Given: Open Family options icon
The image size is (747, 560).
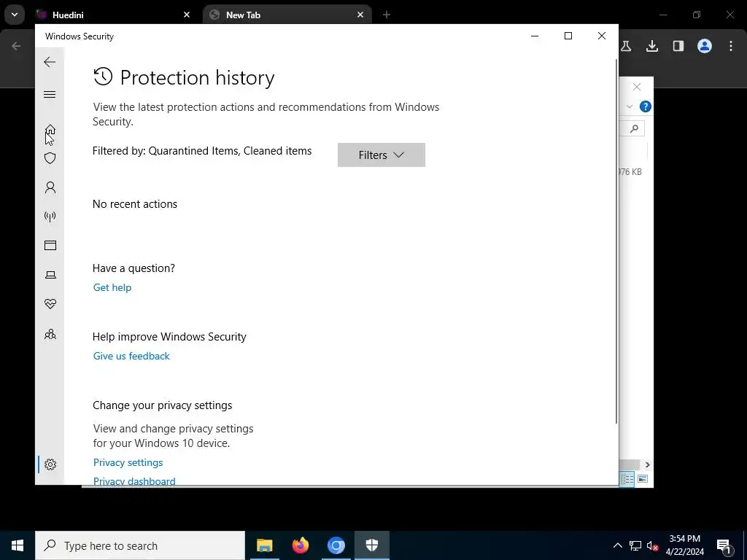Looking at the screenshot, I should pyautogui.click(x=50, y=334).
